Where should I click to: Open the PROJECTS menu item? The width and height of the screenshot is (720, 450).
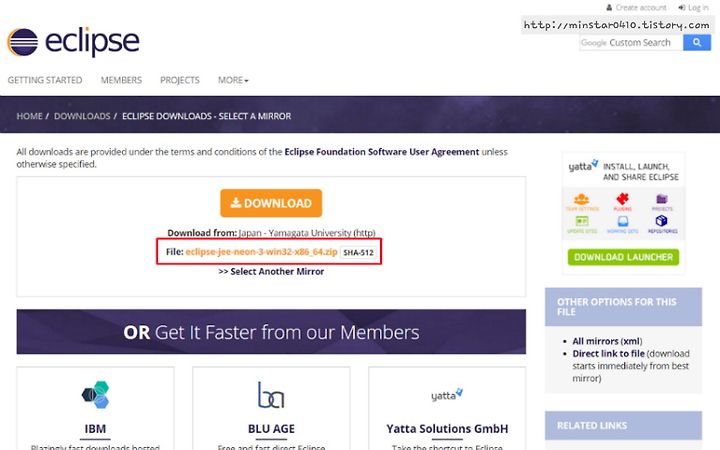(180, 80)
